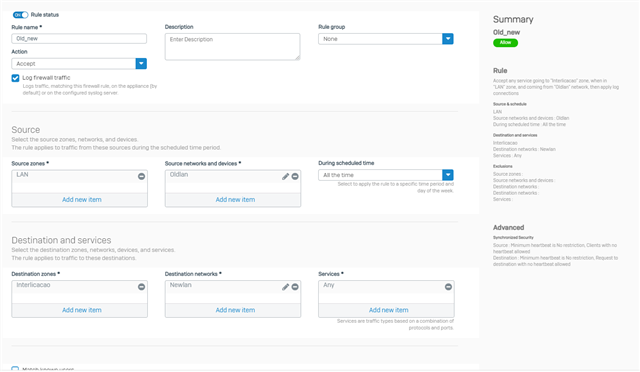
Task: Select the Interlicacao zone entry
Action: click(x=33, y=285)
